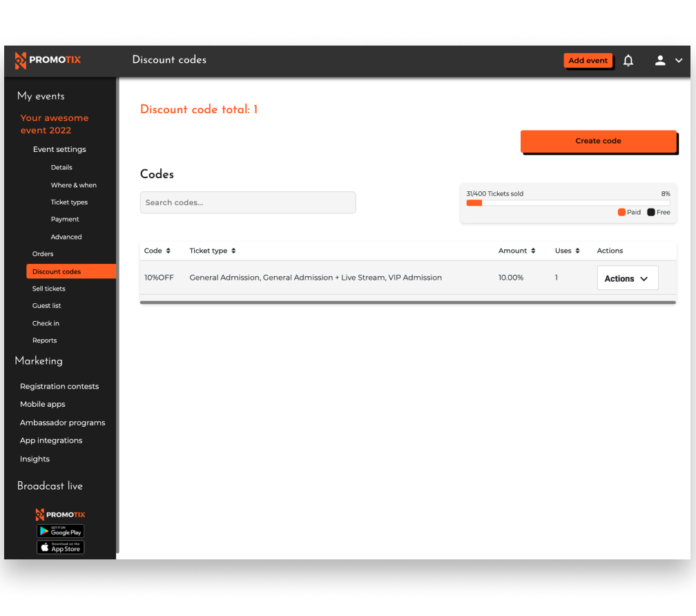Open the notifications bell
Screen dimensions: 696x616
coord(628,60)
